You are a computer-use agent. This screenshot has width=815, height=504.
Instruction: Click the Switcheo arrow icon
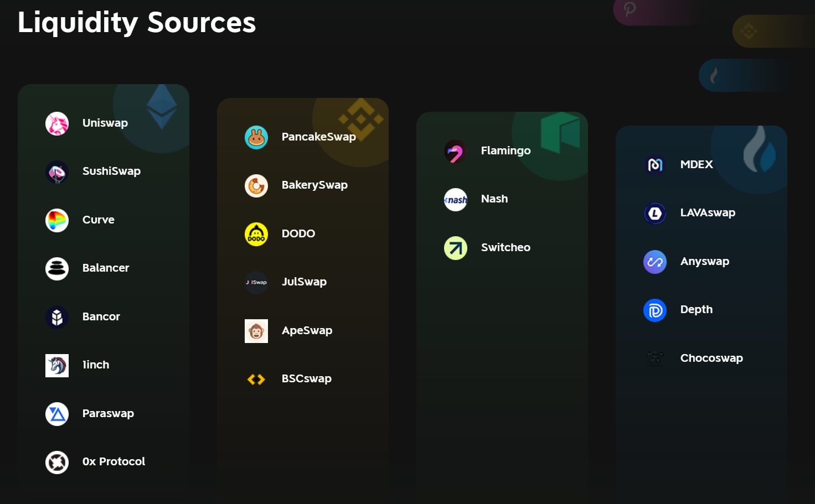(456, 248)
